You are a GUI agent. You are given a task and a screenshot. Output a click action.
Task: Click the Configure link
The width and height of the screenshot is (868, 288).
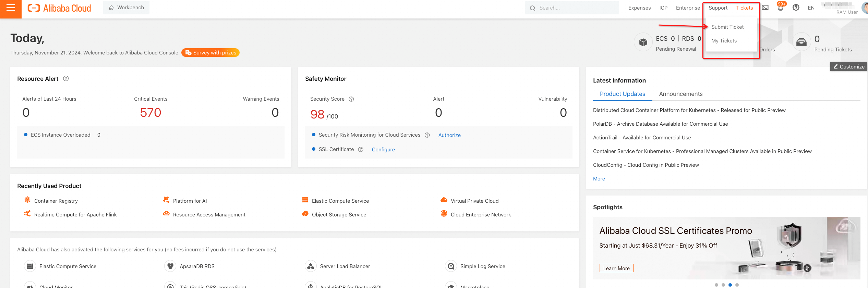tap(383, 150)
